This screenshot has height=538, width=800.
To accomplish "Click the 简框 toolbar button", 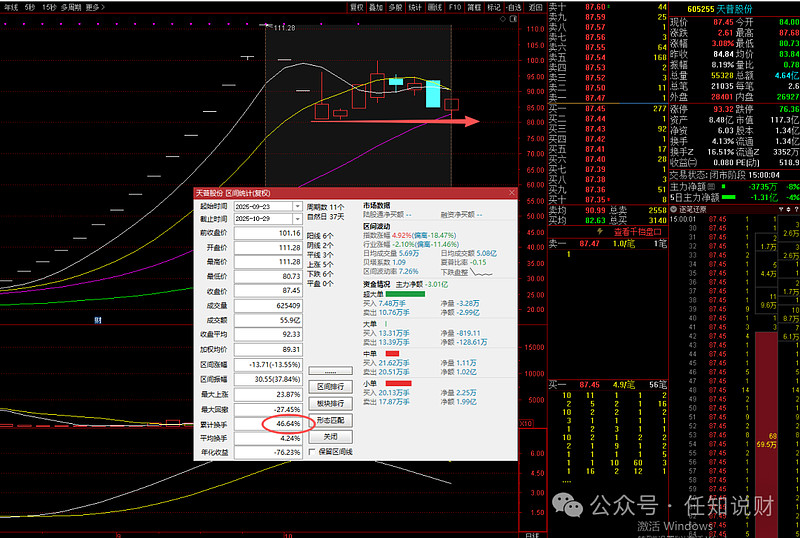I will [x=474, y=7].
